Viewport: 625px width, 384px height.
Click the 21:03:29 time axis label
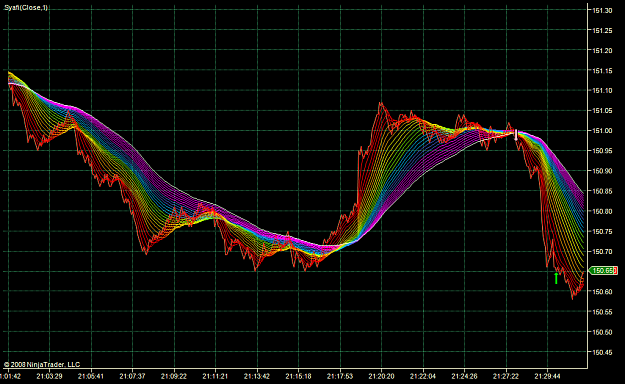click(49, 376)
